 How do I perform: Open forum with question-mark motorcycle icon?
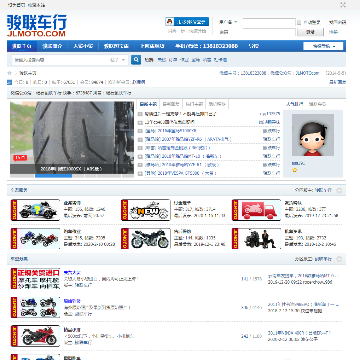pos(35,210)
